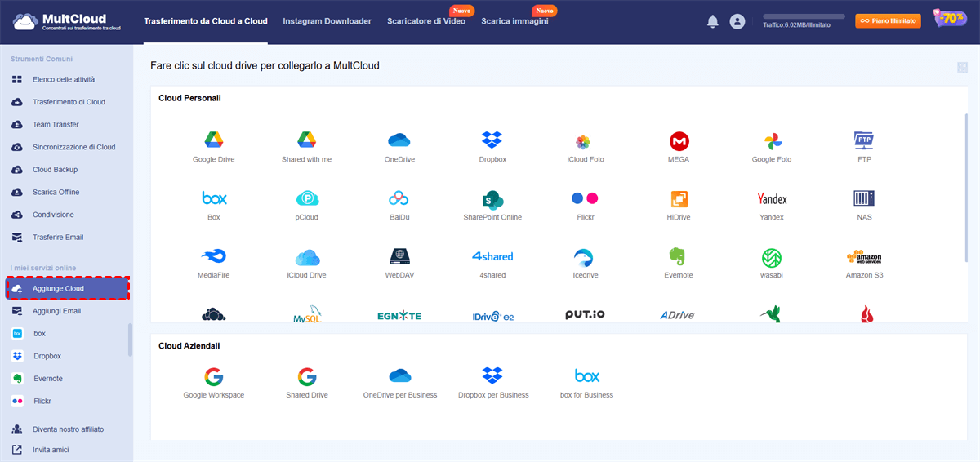Click the MultCloud logo
Image resolution: width=980 pixels, height=462 pixels.
click(67, 21)
